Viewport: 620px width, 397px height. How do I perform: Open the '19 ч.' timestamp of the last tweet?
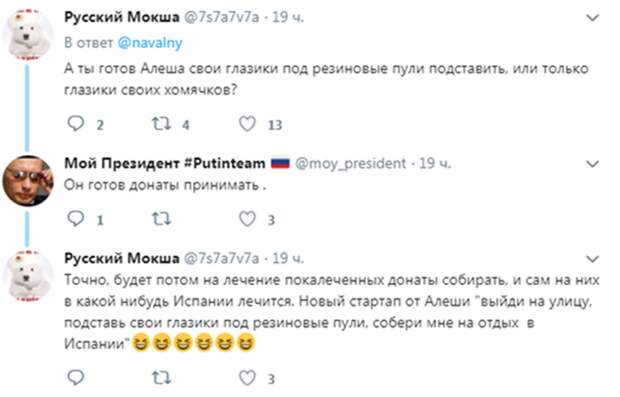(x=288, y=258)
